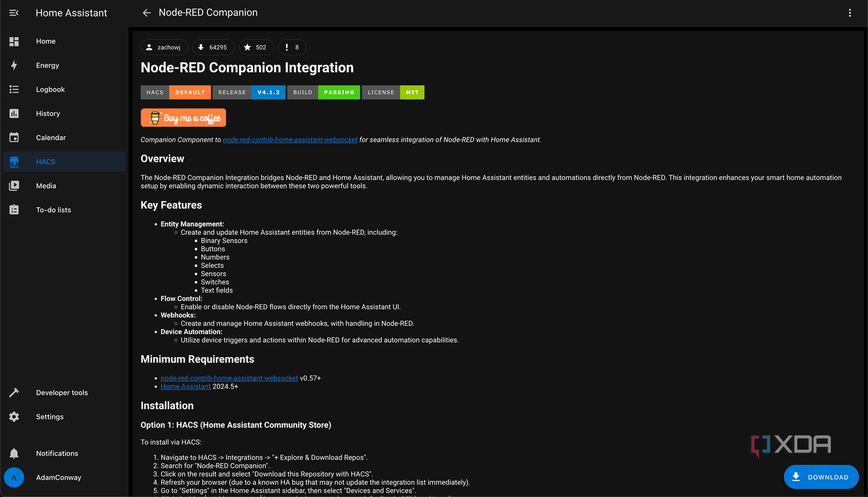Open the To-do lists menu item
868x497 pixels.
pos(64,210)
